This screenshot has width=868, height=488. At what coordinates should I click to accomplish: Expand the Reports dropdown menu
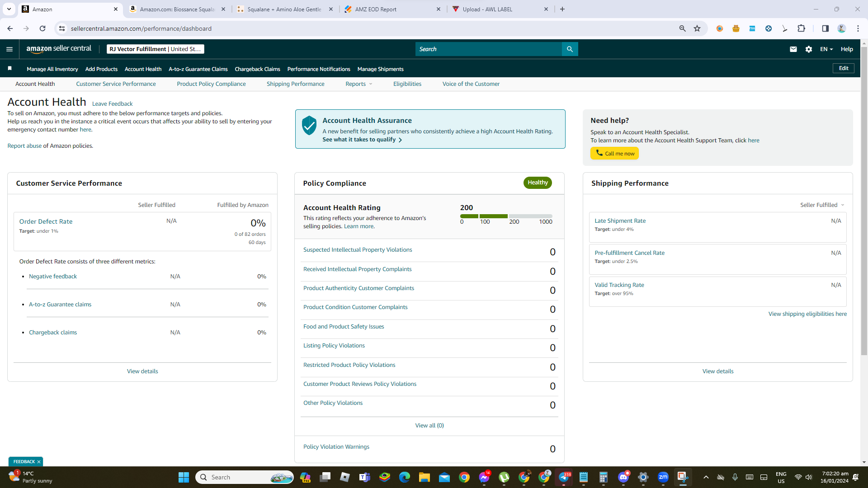359,84
